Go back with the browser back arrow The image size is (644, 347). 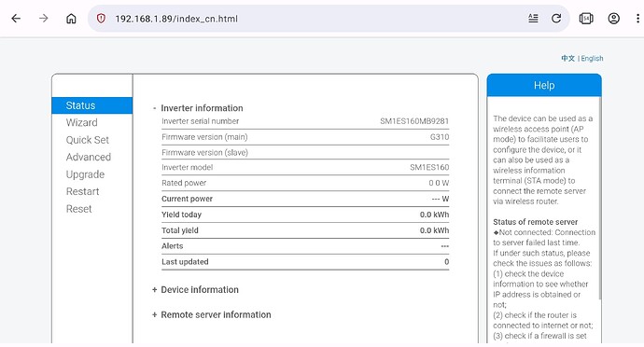click(x=16, y=19)
